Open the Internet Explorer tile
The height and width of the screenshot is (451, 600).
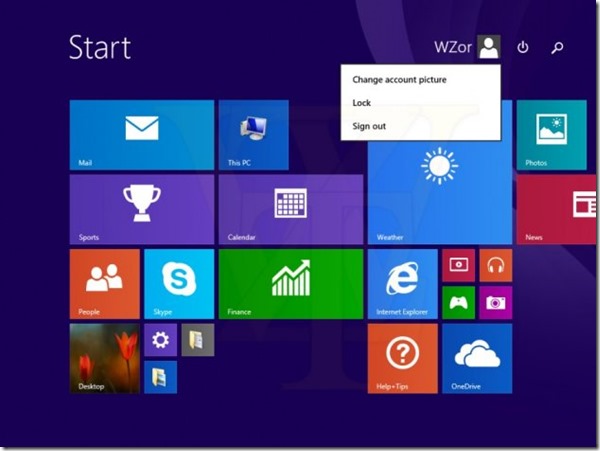[402, 283]
